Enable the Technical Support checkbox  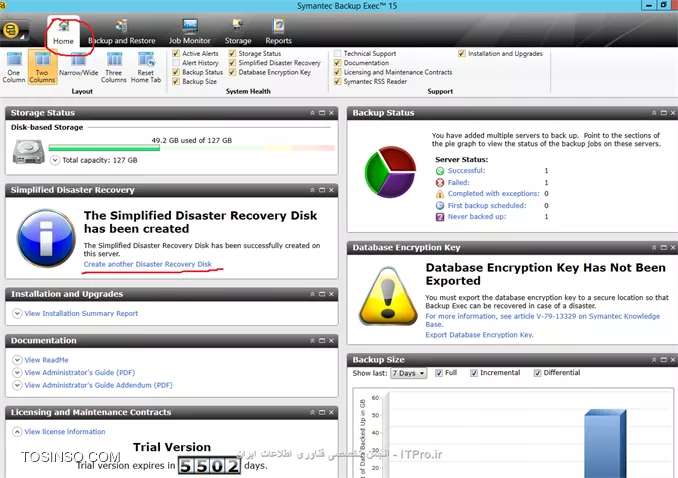pyautogui.click(x=337, y=54)
